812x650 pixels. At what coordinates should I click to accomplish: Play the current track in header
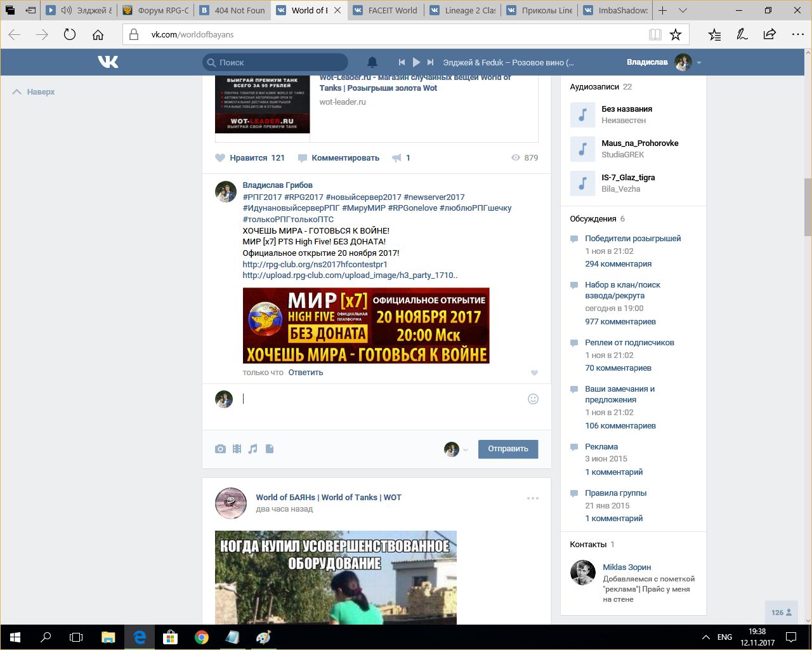pos(416,62)
